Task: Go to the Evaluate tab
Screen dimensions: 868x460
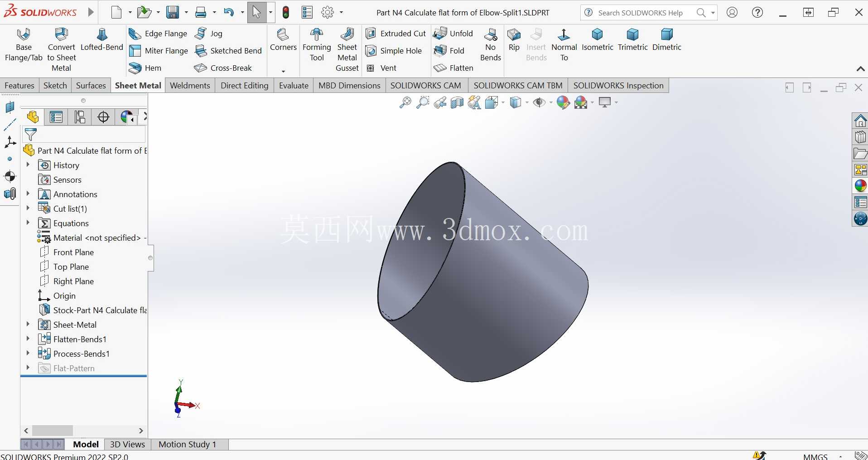Action: coord(294,86)
